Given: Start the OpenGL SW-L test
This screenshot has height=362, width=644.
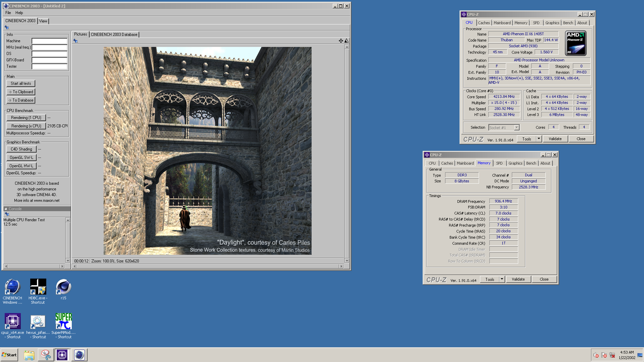Looking at the screenshot, I should tap(21, 158).
